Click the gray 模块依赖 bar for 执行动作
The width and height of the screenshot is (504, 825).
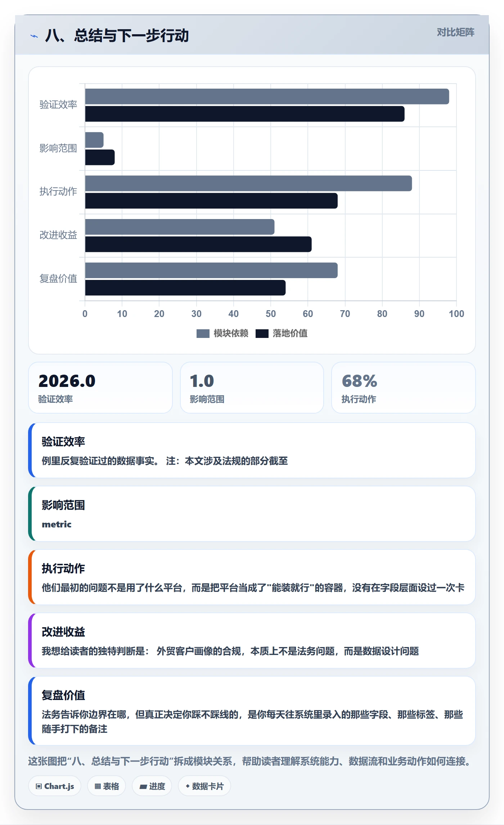(x=248, y=183)
